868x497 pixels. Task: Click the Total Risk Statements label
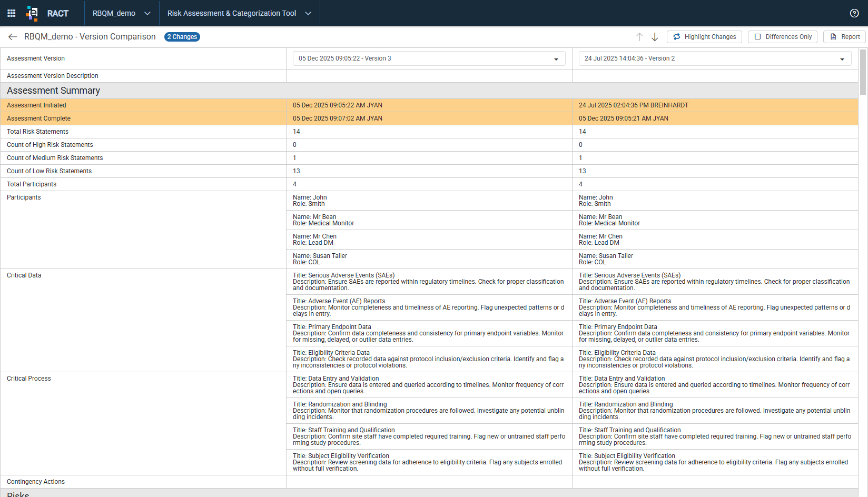click(x=37, y=132)
